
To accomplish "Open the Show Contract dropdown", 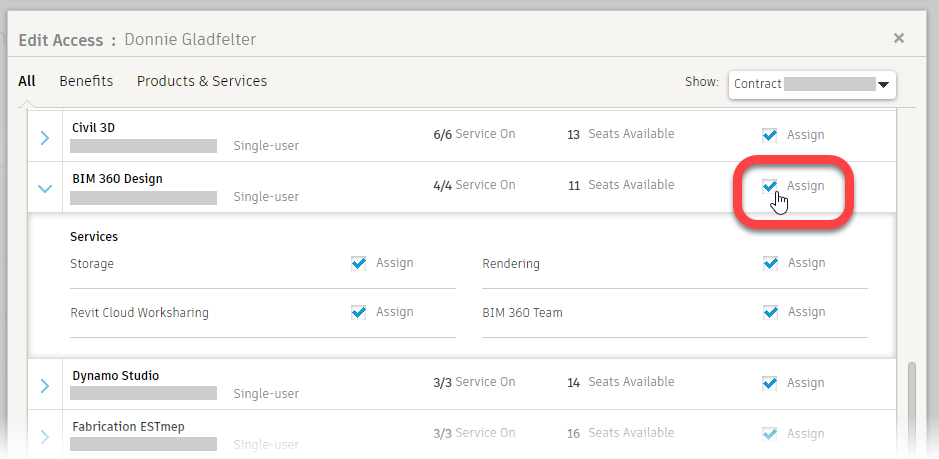I will click(812, 84).
